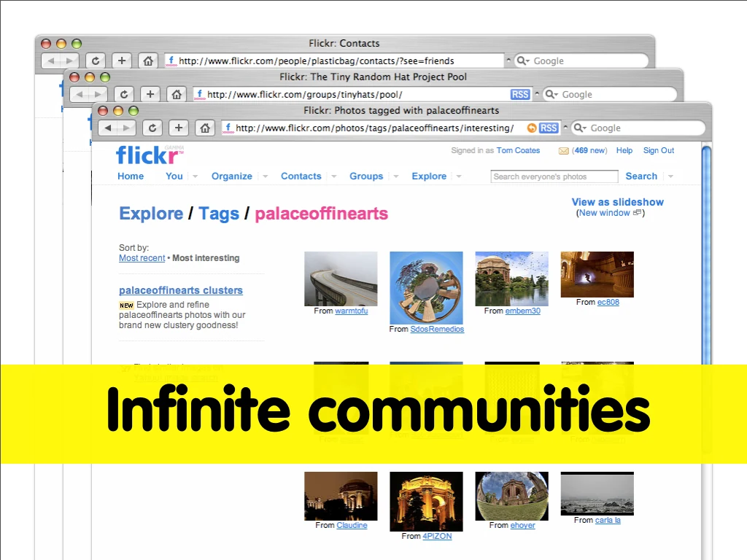Open the You nav item
Viewport: 747px width, 560px height.
[x=174, y=176]
